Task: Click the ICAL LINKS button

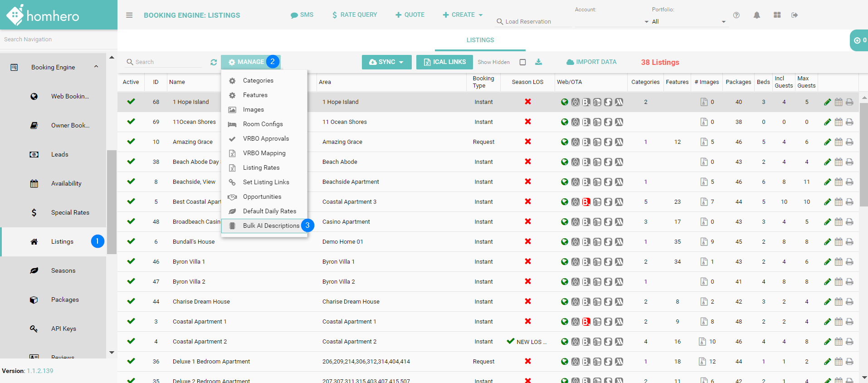Action: click(444, 62)
